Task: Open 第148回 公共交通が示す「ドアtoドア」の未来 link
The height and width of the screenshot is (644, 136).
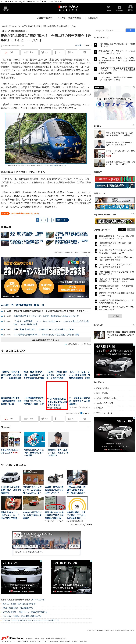Action: (x=46, y=316)
